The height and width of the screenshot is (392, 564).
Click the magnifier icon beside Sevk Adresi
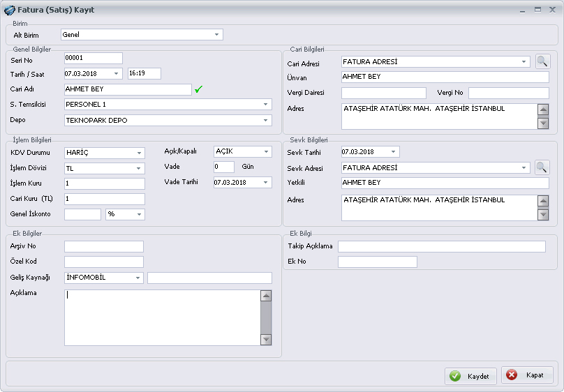coord(542,167)
